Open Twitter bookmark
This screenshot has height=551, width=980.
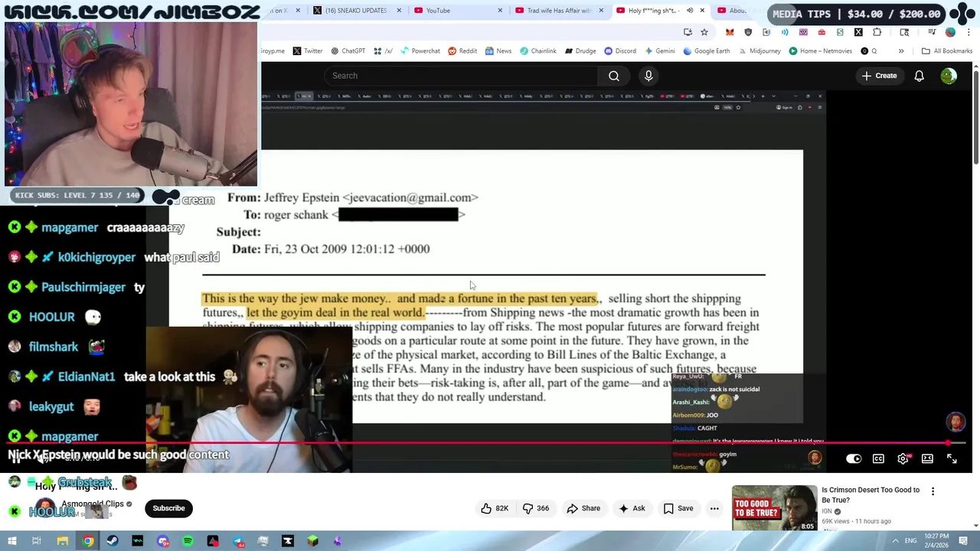(x=306, y=51)
